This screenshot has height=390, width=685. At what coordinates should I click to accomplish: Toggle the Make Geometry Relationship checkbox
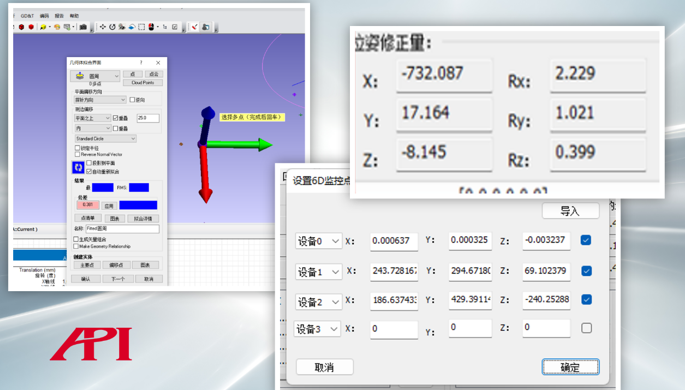point(76,246)
